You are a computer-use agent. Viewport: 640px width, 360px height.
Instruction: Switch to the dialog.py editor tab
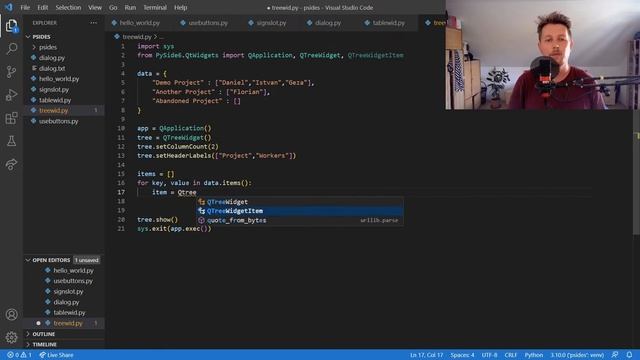(x=324, y=23)
